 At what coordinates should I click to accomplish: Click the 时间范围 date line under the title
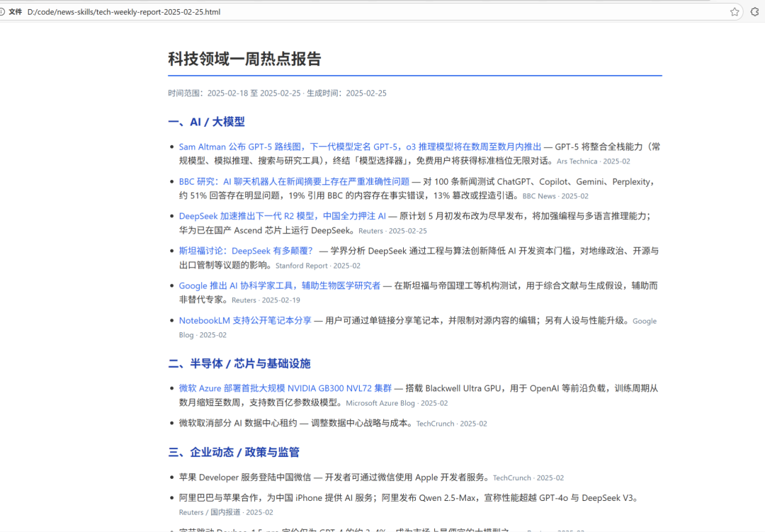click(x=277, y=94)
